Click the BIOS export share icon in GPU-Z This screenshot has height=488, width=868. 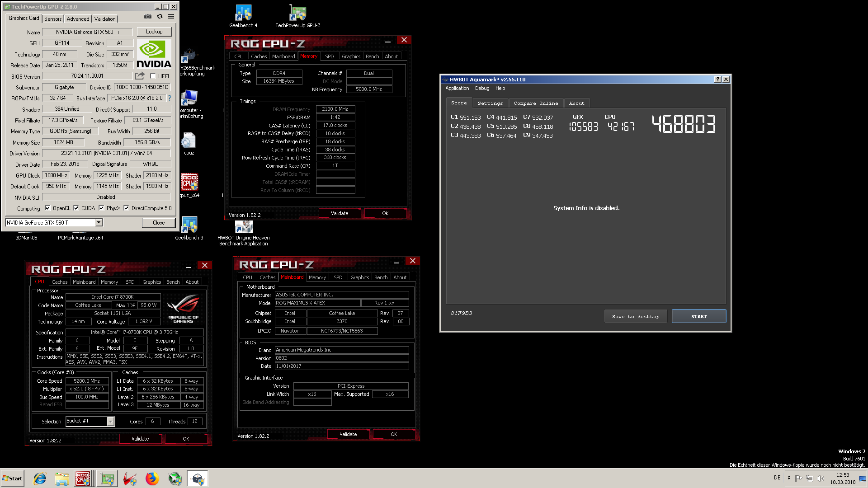coord(140,76)
